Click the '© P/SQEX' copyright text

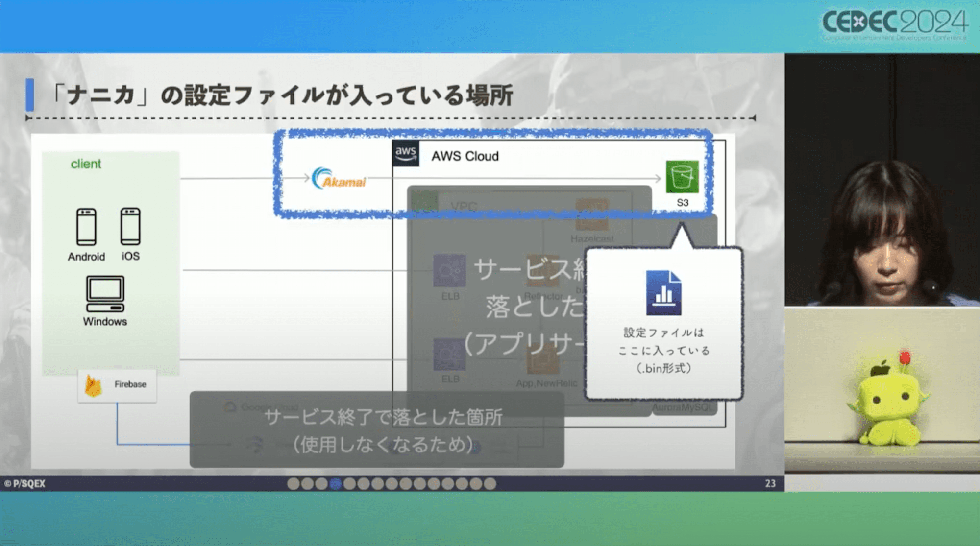click(24, 484)
